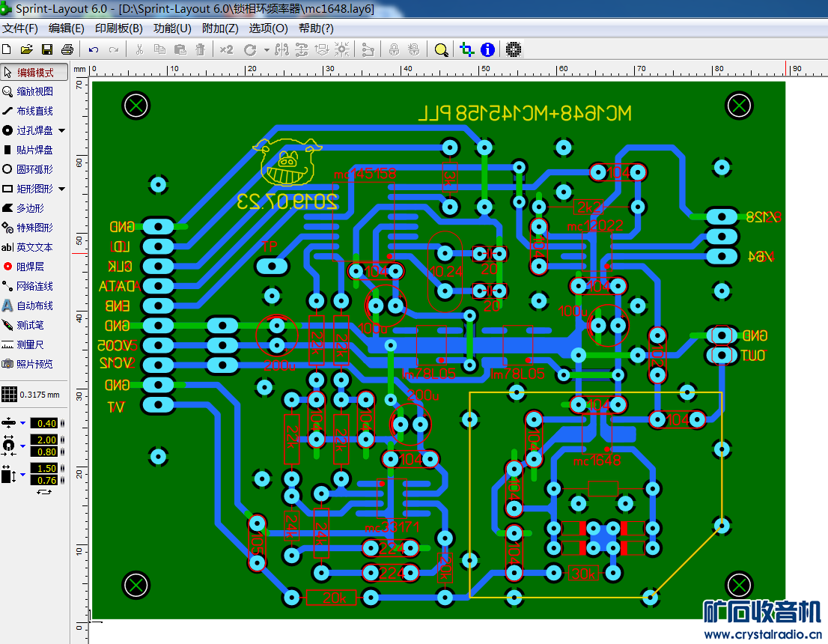Open track width preset dropdown arrow

point(22,423)
